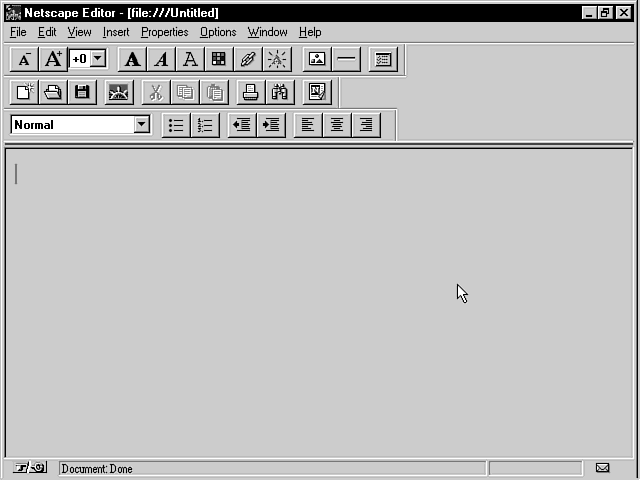Insert an image using the picture icon
This screenshot has height=480, width=640.
point(317,60)
